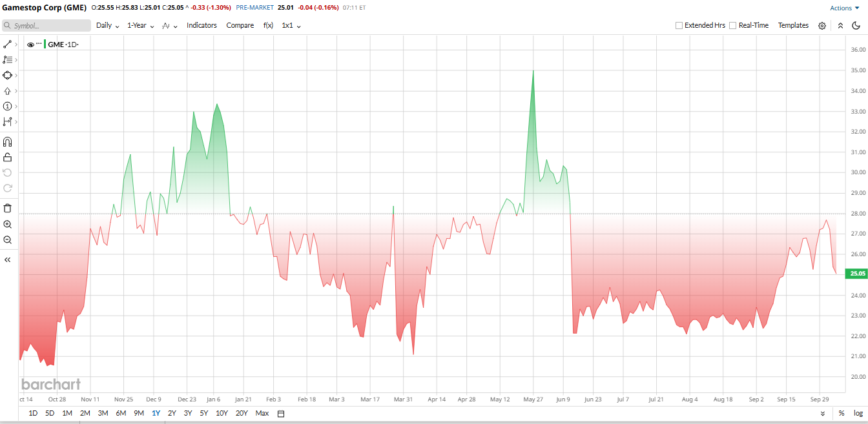Open GME series options three dots

39,44
